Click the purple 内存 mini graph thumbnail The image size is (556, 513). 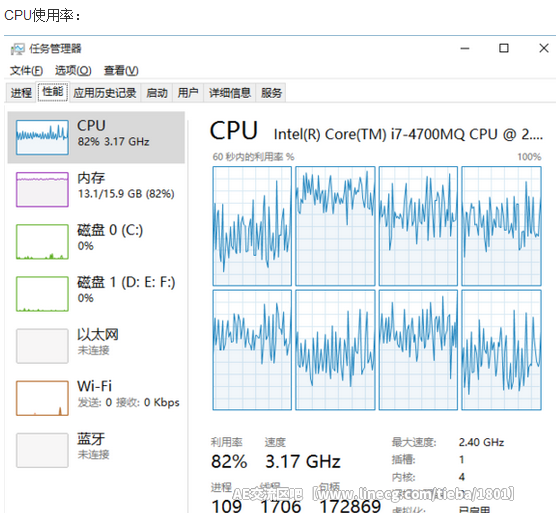pos(42,189)
